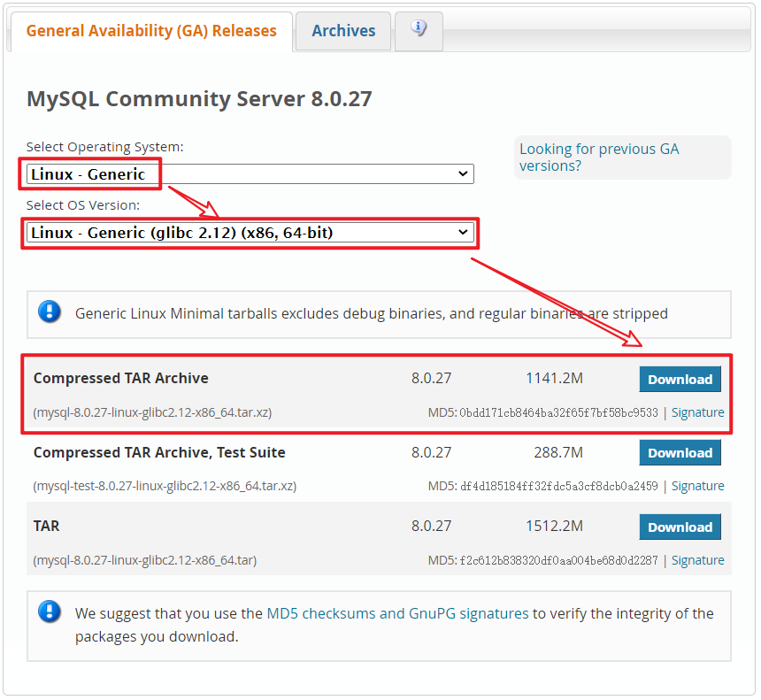This screenshot has width=761, height=700.
Task: Click the mysql-test-8.0.27 tar.xz filename
Action: (x=165, y=486)
